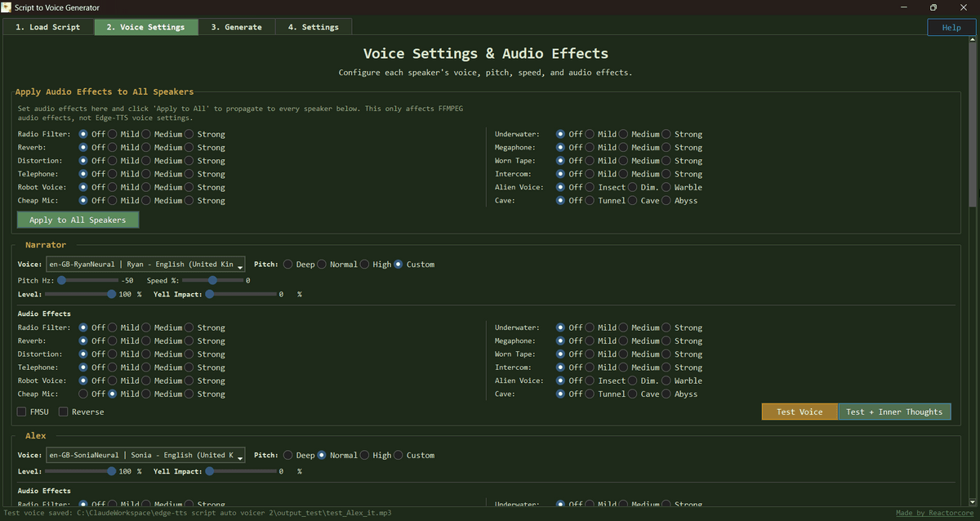Set all-speakers Worn Tape to Mild
Viewport: 980px width, 521px height.
[x=600, y=161]
